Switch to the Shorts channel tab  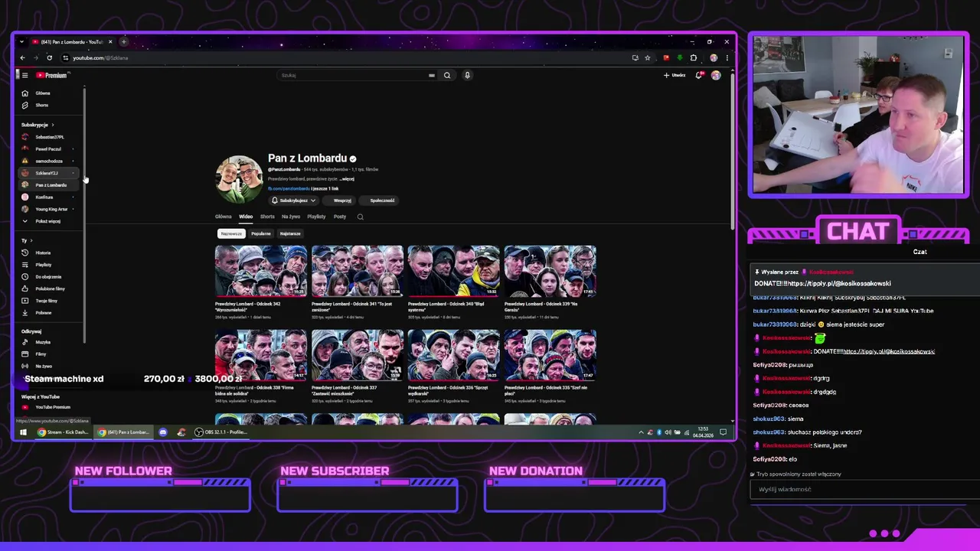click(x=267, y=217)
